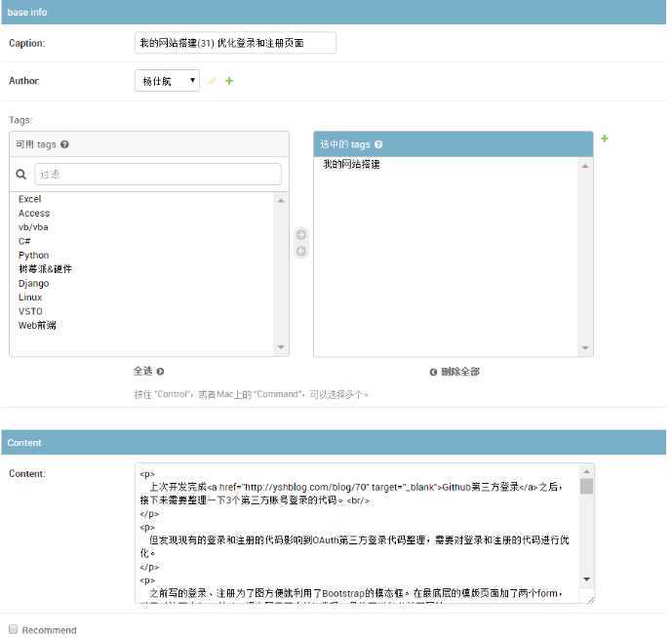The width and height of the screenshot is (672, 638).
Task: Select Django in available tags list
Action: 33,284
